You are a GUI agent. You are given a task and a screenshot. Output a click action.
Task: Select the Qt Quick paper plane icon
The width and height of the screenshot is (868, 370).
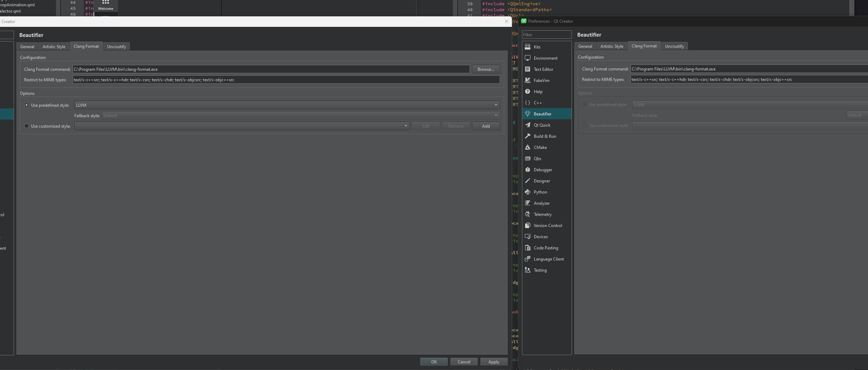(528, 125)
